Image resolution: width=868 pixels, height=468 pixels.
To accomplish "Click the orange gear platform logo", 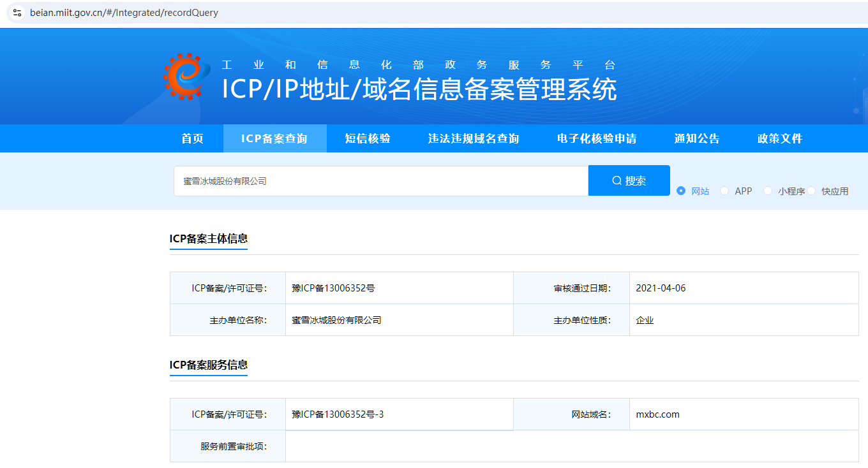I will (186, 77).
